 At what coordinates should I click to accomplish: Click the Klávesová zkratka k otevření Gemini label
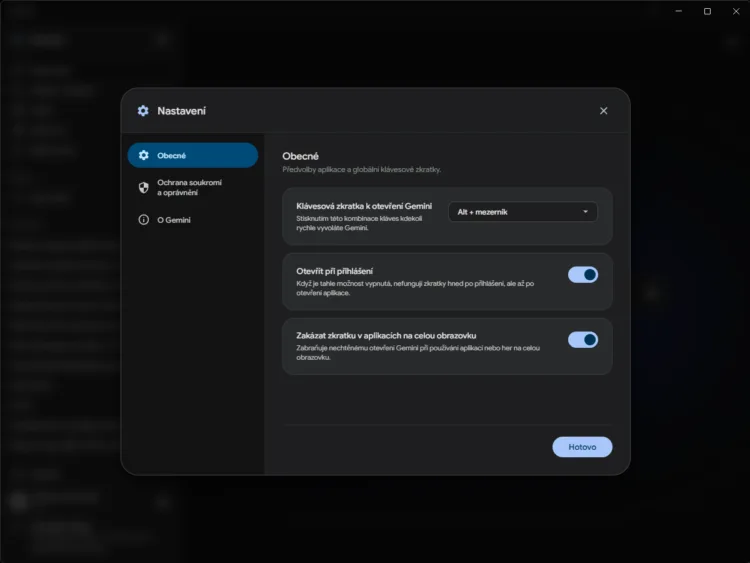tap(364, 206)
